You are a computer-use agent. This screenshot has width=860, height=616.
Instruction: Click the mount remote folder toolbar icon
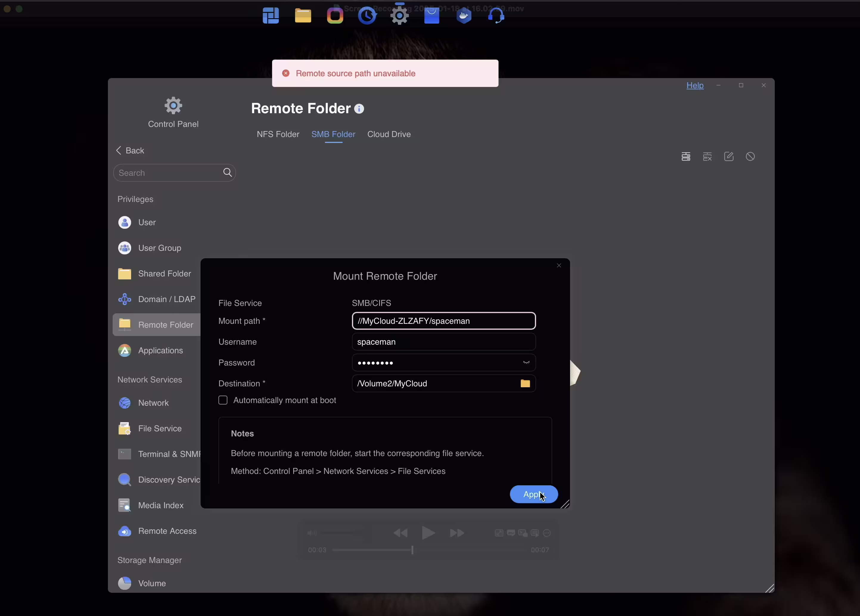point(686,157)
